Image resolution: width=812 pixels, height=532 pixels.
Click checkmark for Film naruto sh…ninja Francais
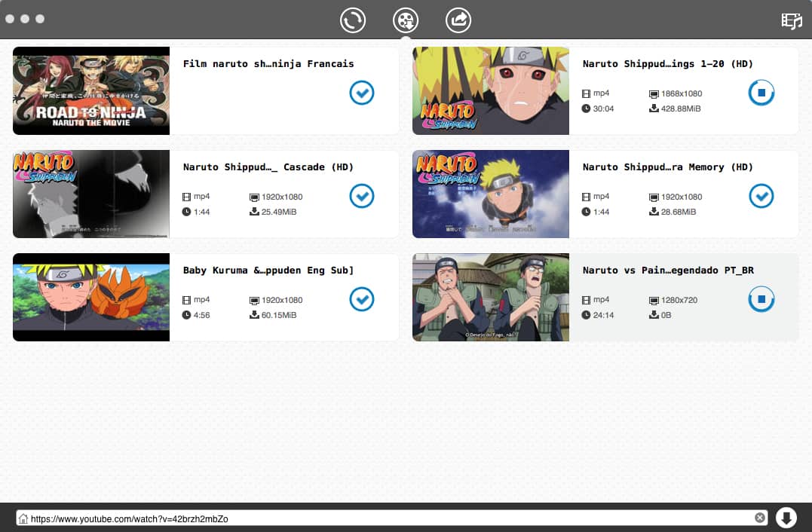[361, 93]
